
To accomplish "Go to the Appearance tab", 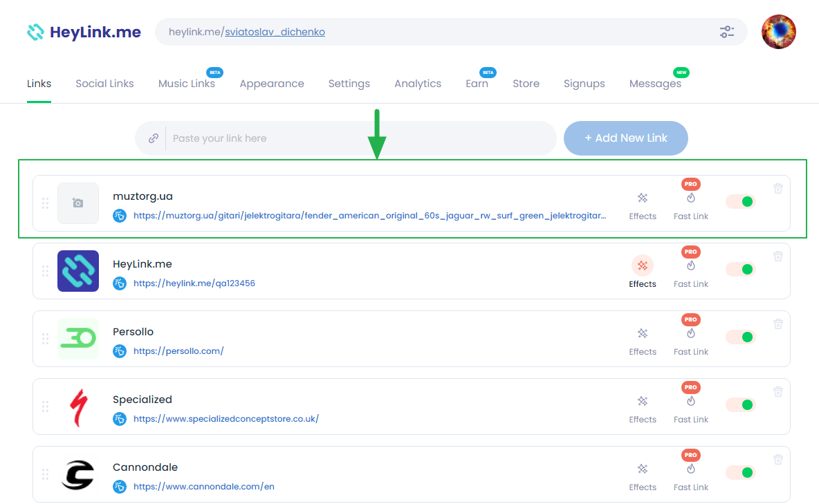I will pyautogui.click(x=272, y=84).
